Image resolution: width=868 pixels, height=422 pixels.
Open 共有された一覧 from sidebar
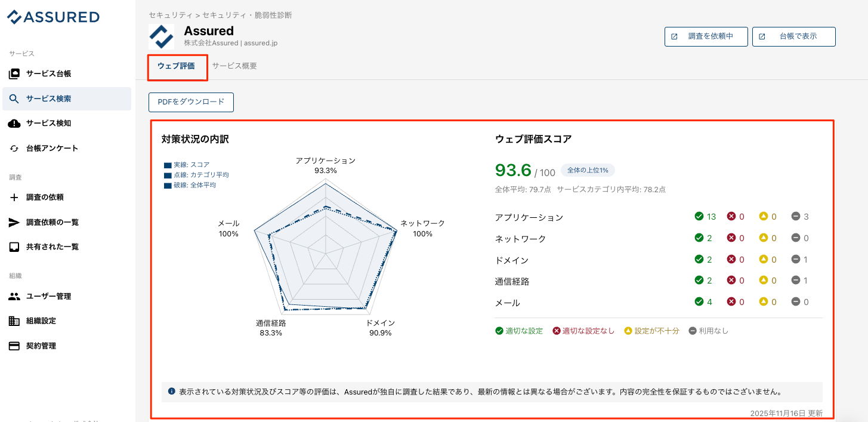[67, 247]
